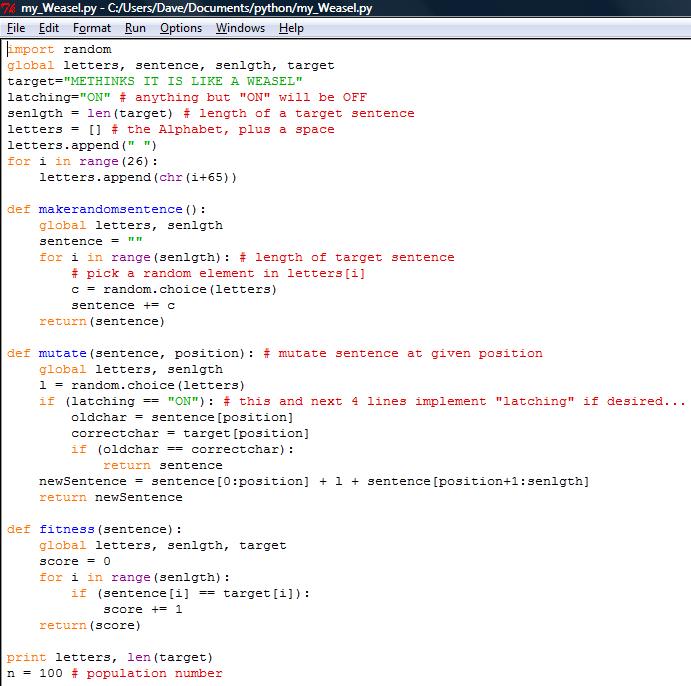Click the 'c = random.choice(letters)' line
Screen dimensions: 691x686
174,289
